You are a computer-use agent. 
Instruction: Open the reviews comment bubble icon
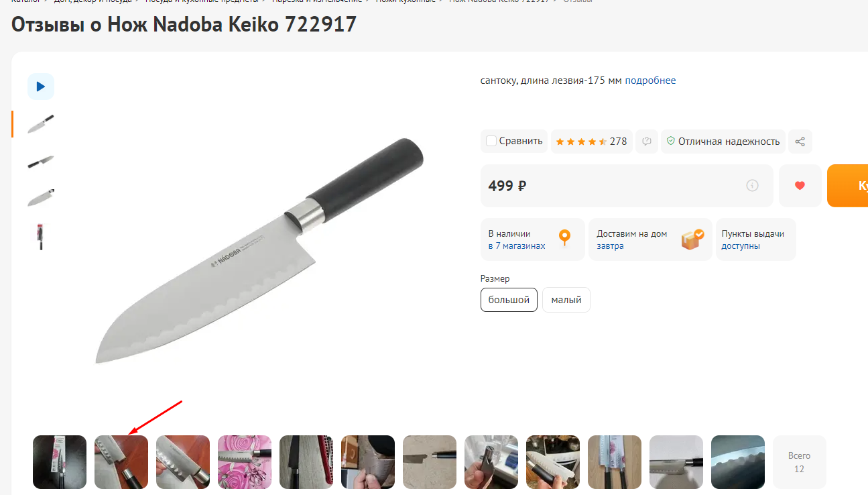tap(647, 142)
